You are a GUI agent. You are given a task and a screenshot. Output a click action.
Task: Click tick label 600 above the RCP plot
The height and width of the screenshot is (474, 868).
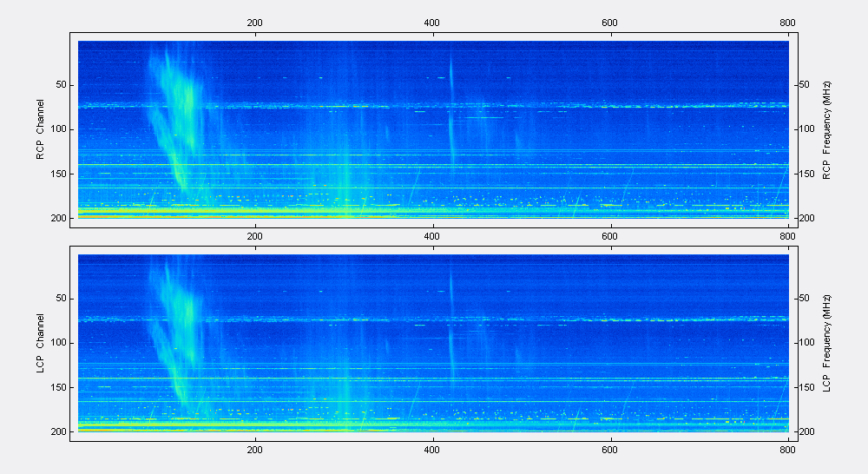tap(609, 23)
